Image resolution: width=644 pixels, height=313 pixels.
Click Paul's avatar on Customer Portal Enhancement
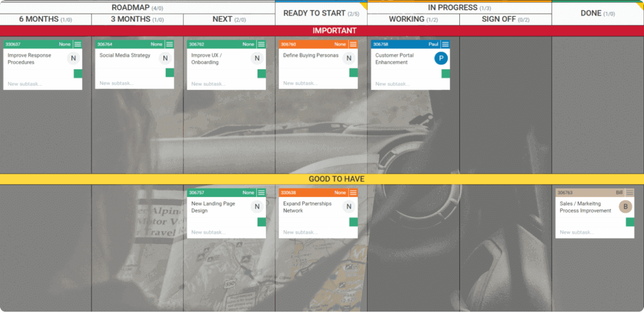click(441, 58)
